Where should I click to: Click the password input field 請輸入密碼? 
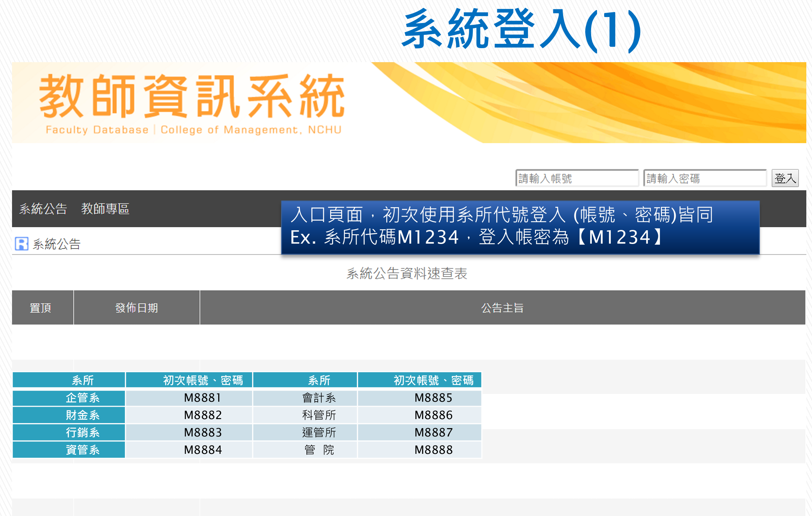(705, 178)
